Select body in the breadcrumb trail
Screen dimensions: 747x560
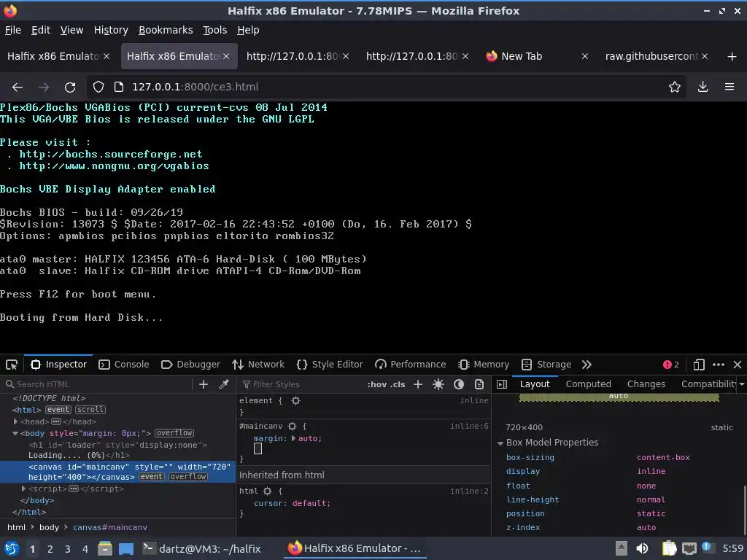click(49, 527)
